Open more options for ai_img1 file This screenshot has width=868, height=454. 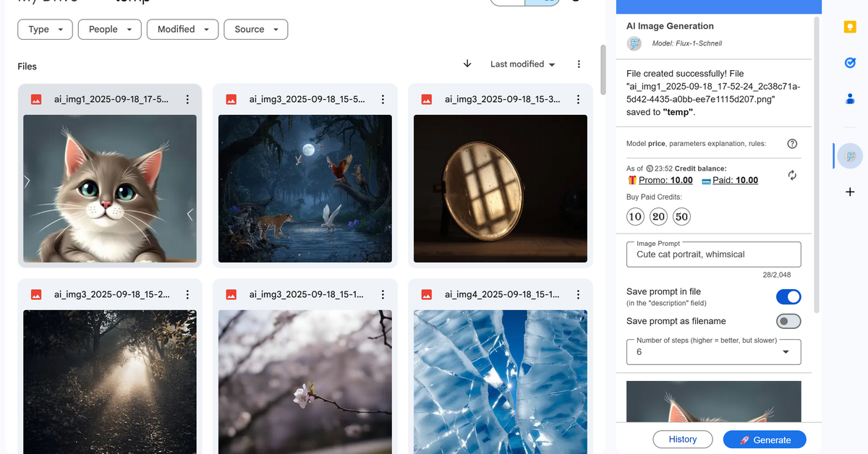pyautogui.click(x=187, y=100)
